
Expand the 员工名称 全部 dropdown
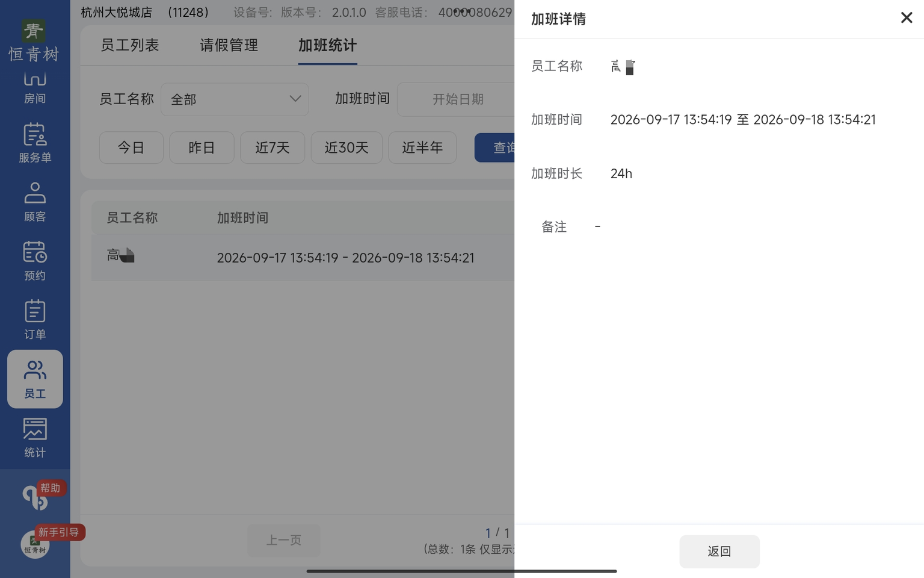235,99
